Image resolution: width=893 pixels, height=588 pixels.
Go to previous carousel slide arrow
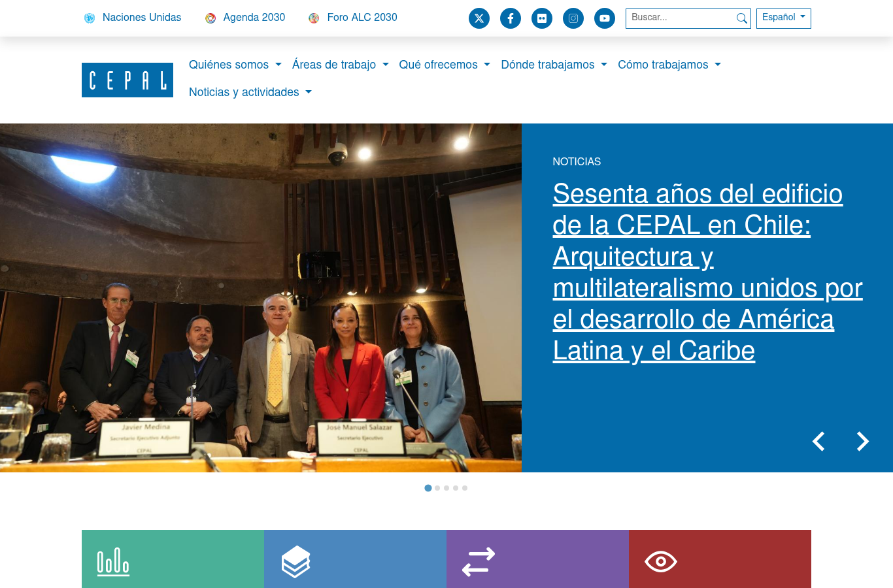(x=818, y=442)
